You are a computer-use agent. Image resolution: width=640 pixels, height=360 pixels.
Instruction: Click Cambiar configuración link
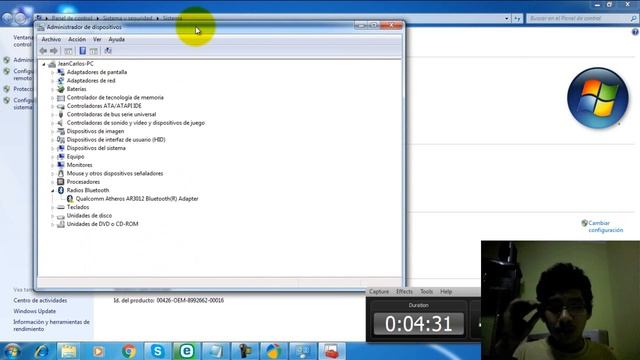point(606,227)
